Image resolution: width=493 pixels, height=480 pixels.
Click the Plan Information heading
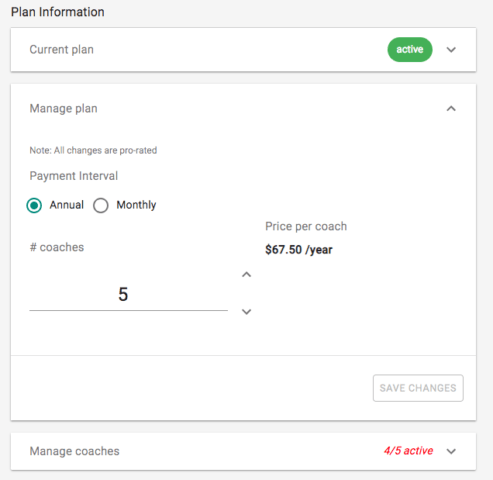[x=58, y=12]
